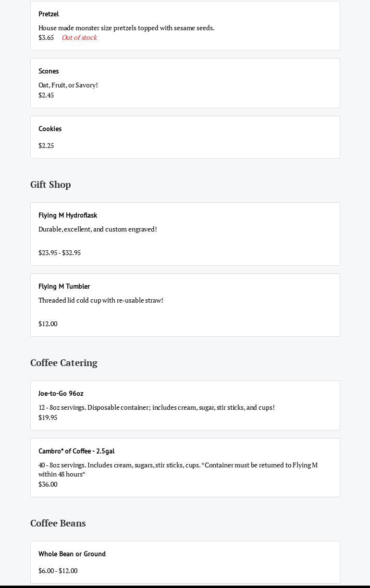Click the red Out of stock label

point(79,37)
